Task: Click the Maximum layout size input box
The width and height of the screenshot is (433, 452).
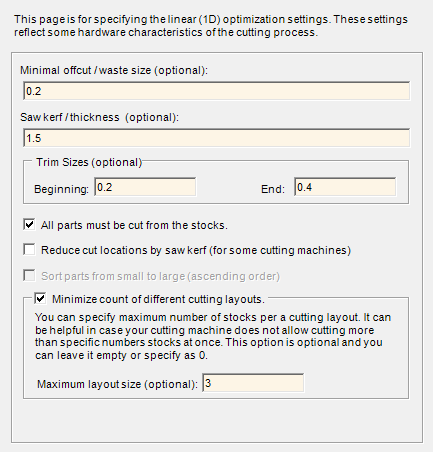Action: (x=253, y=383)
